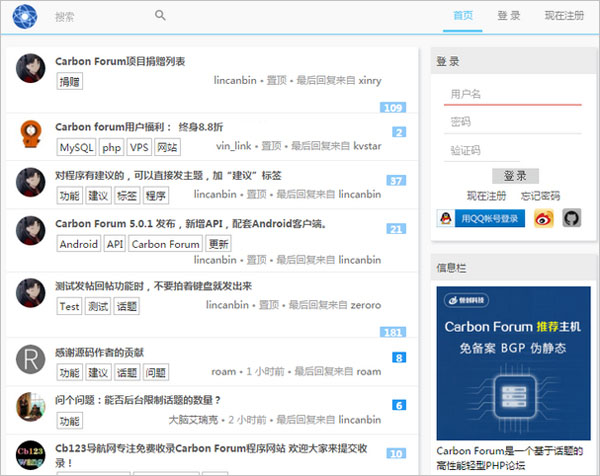
Task: Select the Carbon Forum tag
Action: coord(165,244)
